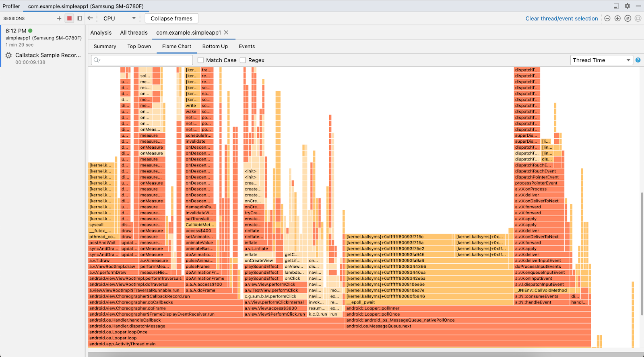Expand the Thread Time dropdown
This screenshot has width=644, height=357.
pyautogui.click(x=601, y=60)
